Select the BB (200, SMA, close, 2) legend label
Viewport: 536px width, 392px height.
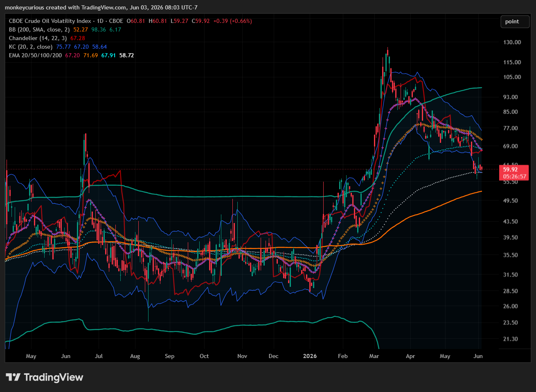point(39,29)
